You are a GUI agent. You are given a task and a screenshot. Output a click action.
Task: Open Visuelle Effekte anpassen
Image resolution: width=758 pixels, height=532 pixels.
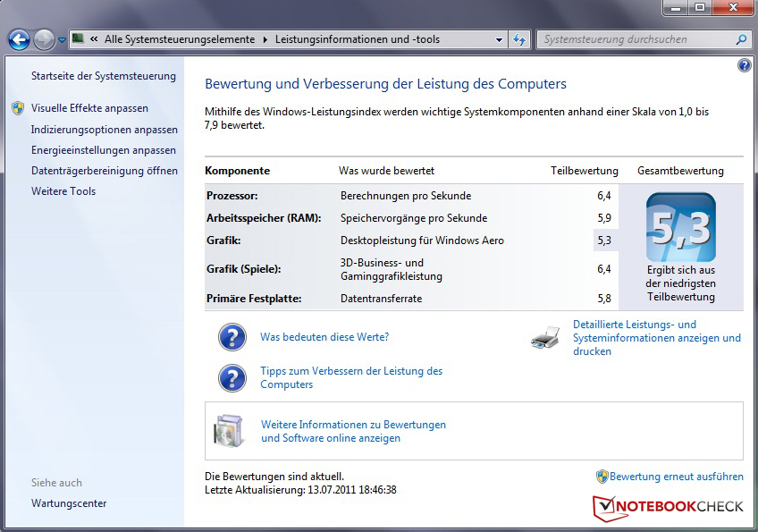pos(89,108)
